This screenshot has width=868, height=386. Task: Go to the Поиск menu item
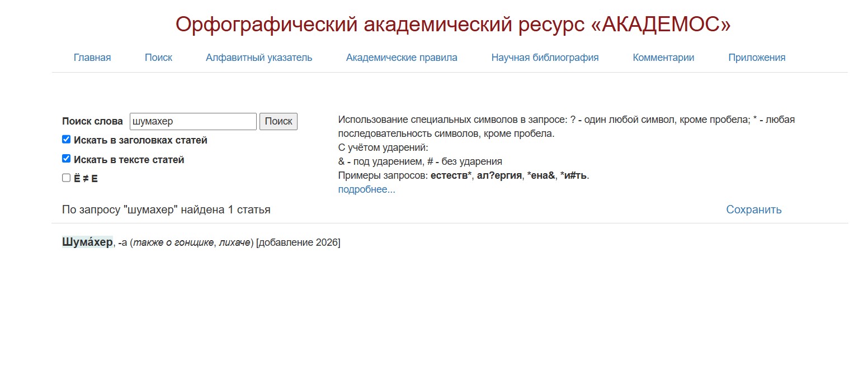[x=158, y=58]
